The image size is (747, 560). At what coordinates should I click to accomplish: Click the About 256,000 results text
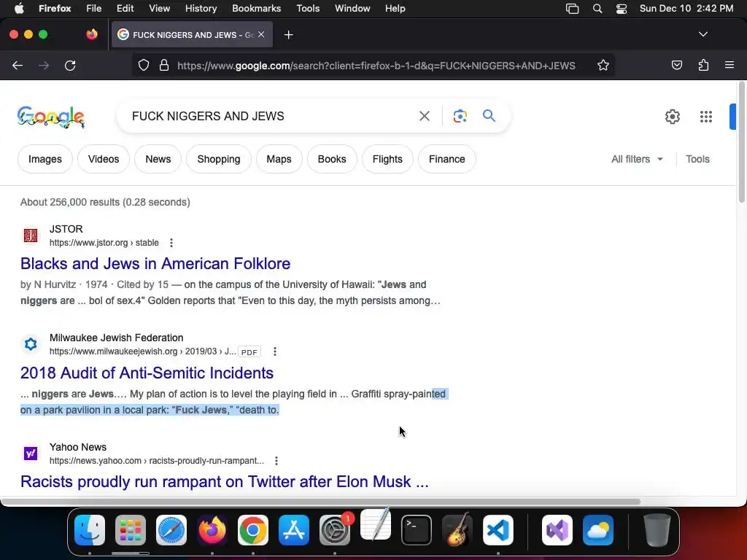(105, 202)
